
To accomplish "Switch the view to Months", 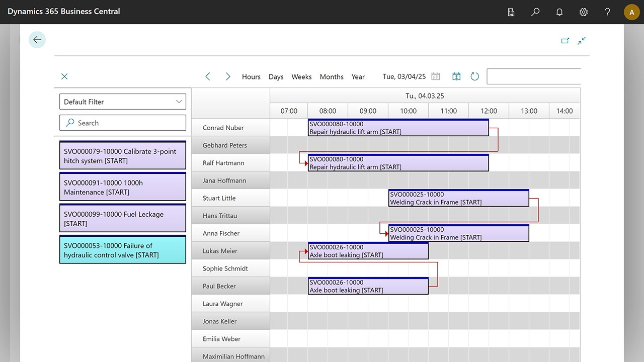I will tap(332, 77).
